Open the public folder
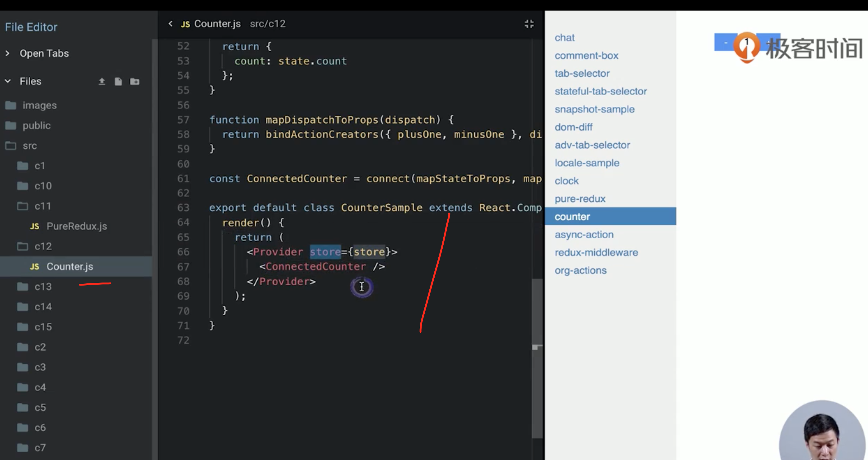This screenshot has height=460, width=868. coord(36,125)
